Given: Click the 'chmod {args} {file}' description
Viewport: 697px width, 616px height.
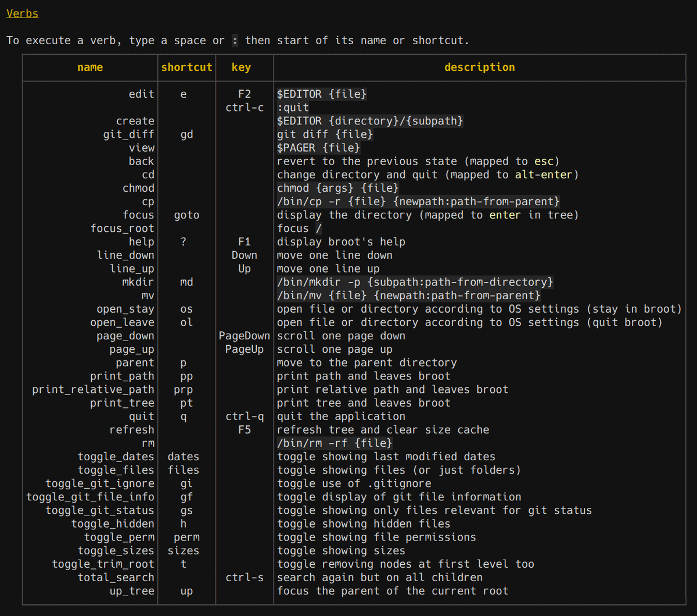Looking at the screenshot, I should [x=338, y=188].
